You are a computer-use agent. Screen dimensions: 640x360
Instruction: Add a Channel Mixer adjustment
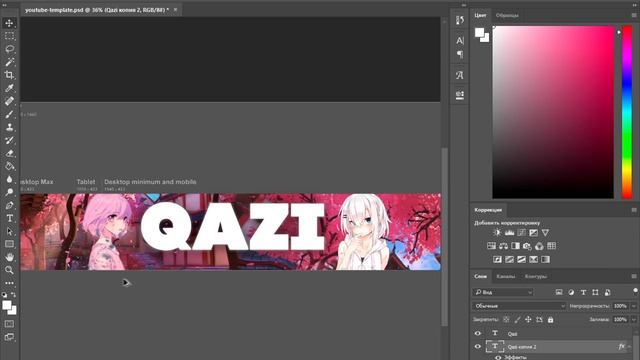(540, 246)
